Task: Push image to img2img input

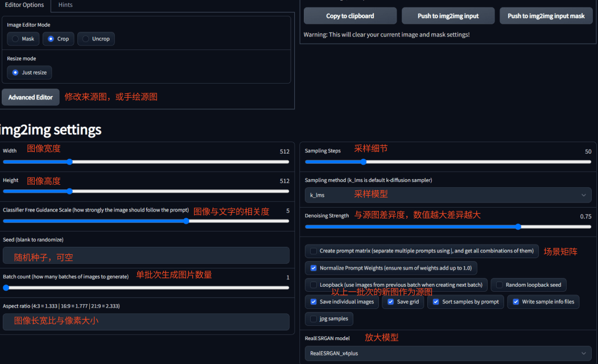Action: click(449, 15)
